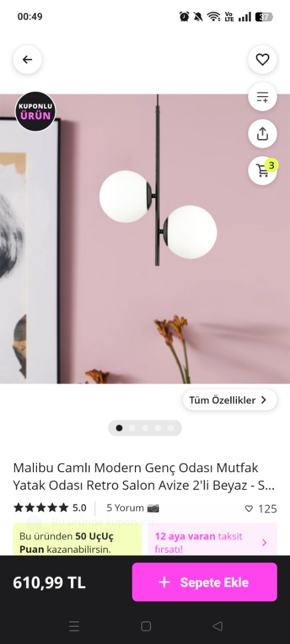Image resolution: width=290 pixels, height=644 pixels.
Task: Select the third image pagination dot
Action: click(145, 428)
